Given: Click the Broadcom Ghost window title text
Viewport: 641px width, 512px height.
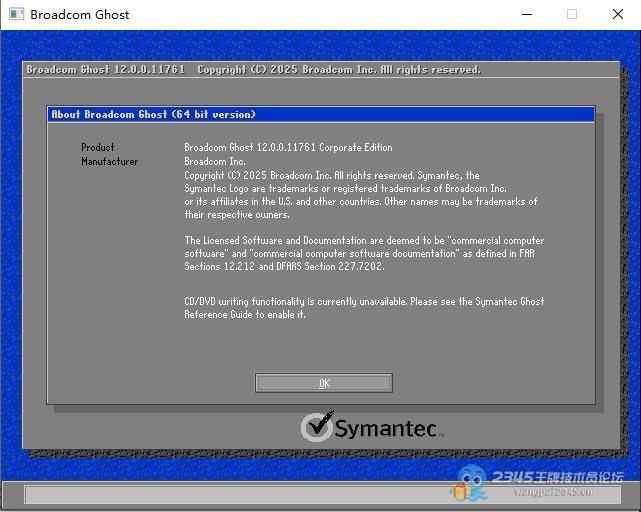Looking at the screenshot, I should coord(80,15).
